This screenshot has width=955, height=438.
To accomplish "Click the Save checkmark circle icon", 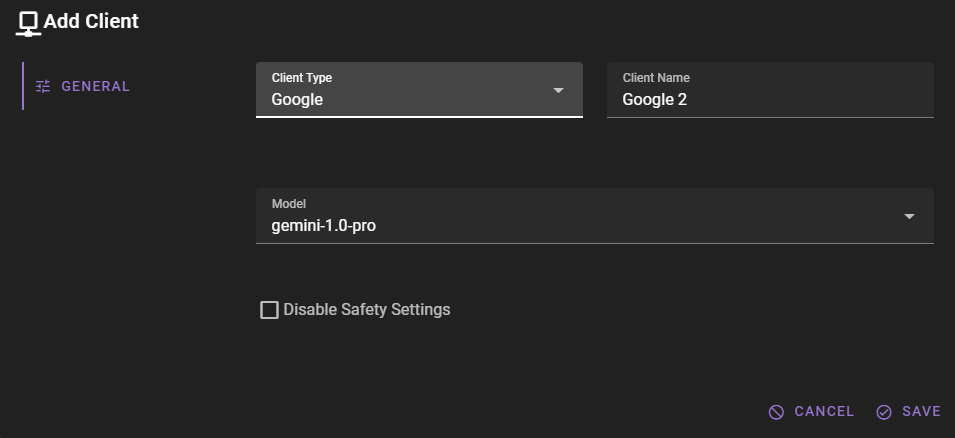I will tap(884, 412).
